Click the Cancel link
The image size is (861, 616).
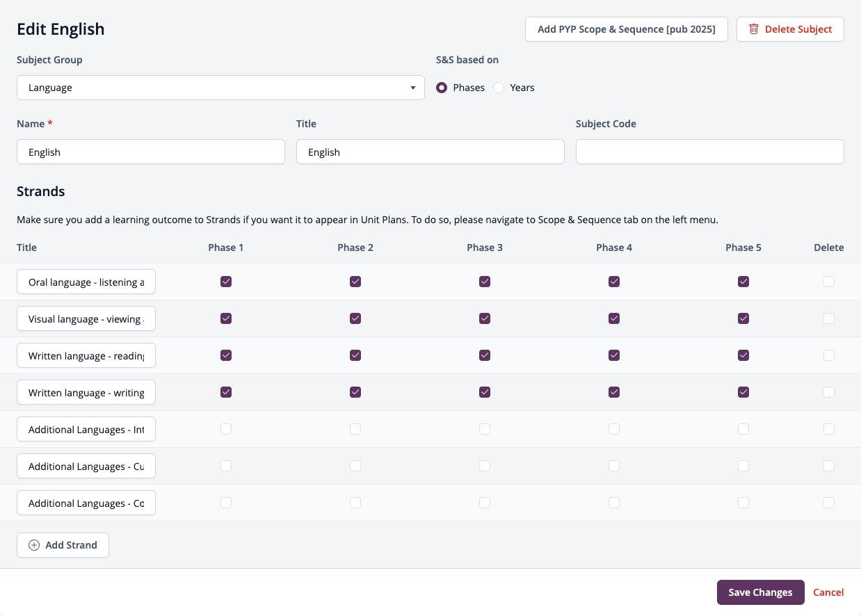click(828, 592)
